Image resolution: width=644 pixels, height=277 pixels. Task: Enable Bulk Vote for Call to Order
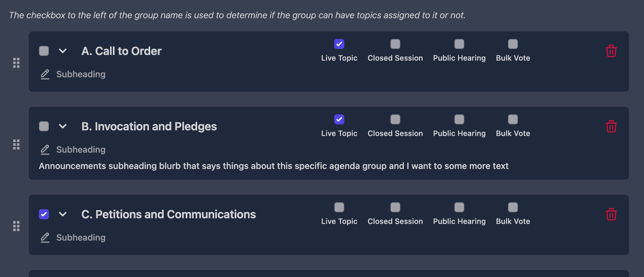pos(513,44)
